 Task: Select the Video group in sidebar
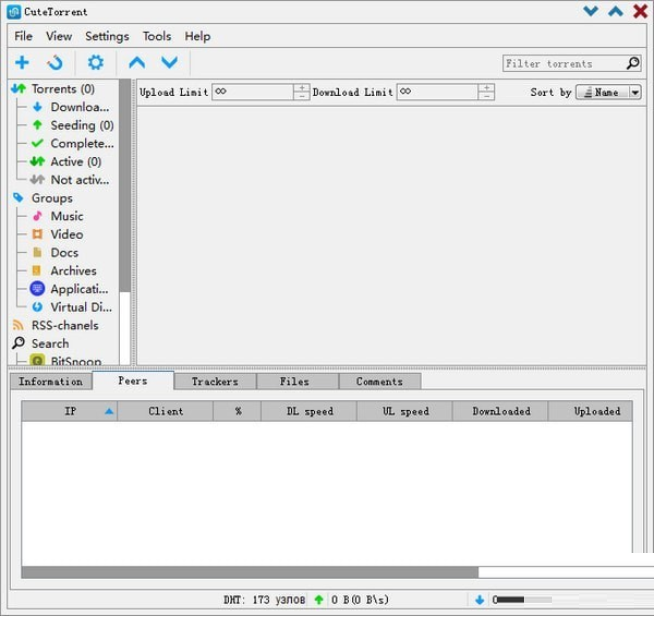point(66,234)
